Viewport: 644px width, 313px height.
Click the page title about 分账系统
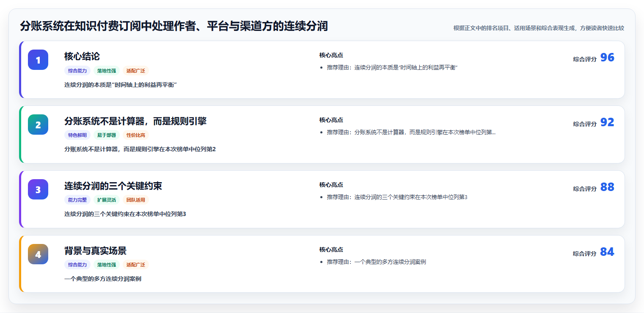[x=174, y=26]
